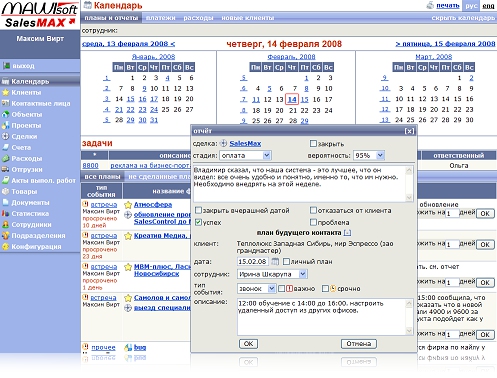The image size is (497, 378).
Task: Open Счета in the sidebar
Action: point(21,147)
